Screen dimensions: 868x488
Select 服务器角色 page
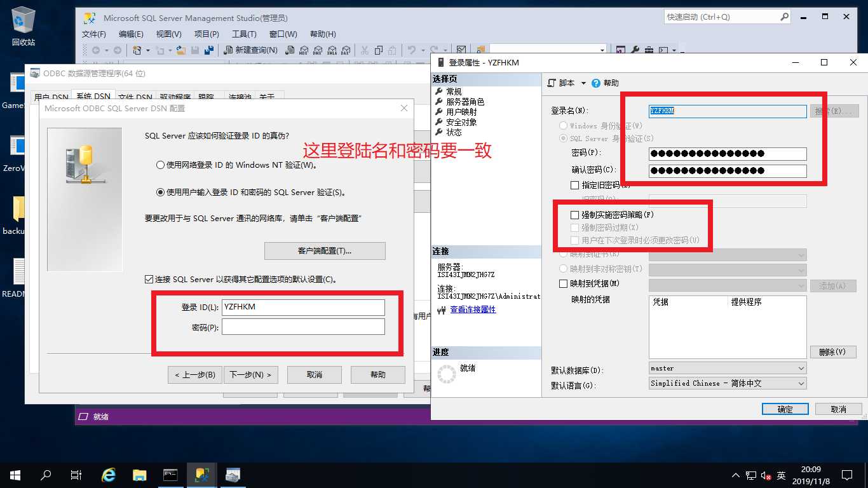coord(465,102)
